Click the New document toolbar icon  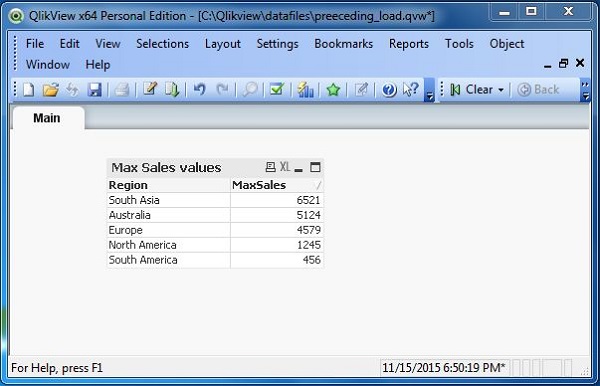[29, 90]
